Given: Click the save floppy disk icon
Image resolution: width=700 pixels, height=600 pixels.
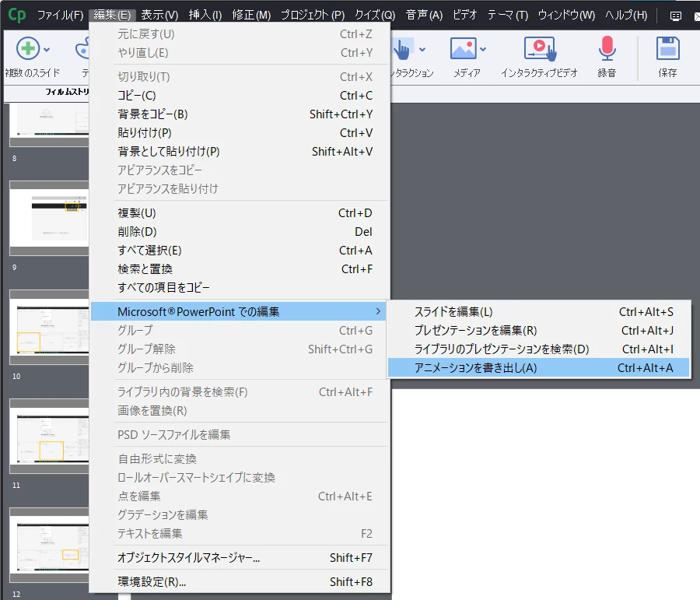Looking at the screenshot, I should point(668,48).
